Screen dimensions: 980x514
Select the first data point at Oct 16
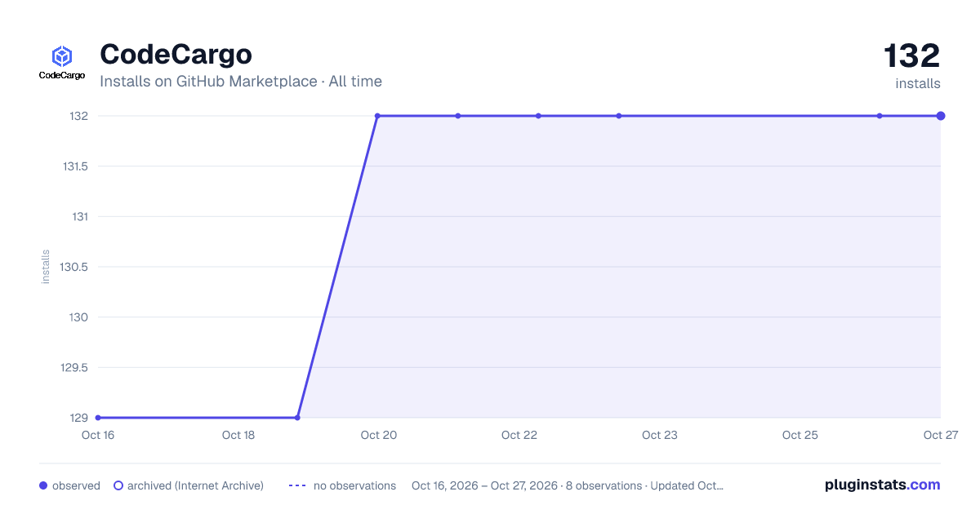click(98, 418)
